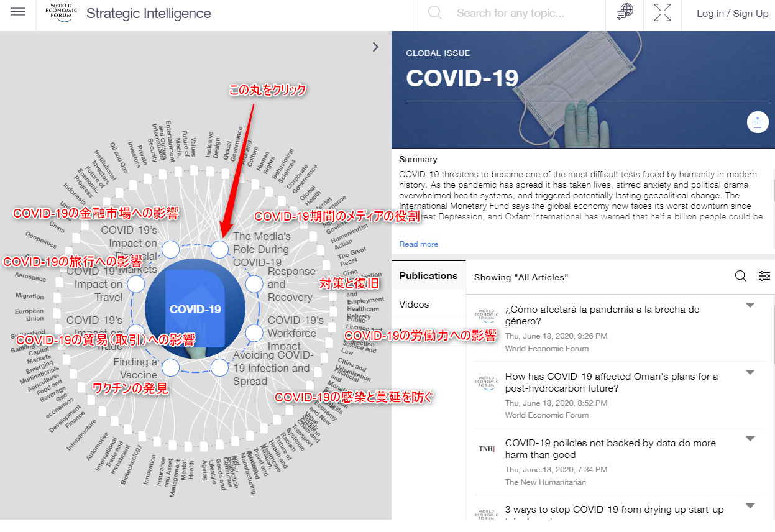Select the Finding a Vaccine circle node
Image resolution: width=775 pixels, height=532 pixels.
coord(171,367)
